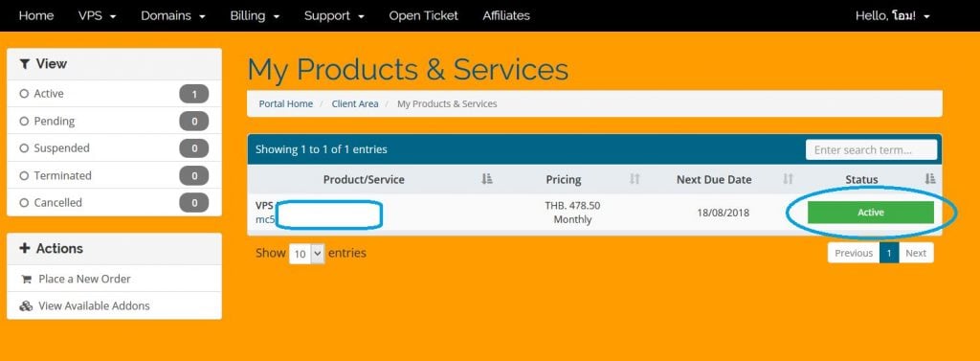Sort by Product/Service column sort icon

pyautogui.click(x=487, y=180)
